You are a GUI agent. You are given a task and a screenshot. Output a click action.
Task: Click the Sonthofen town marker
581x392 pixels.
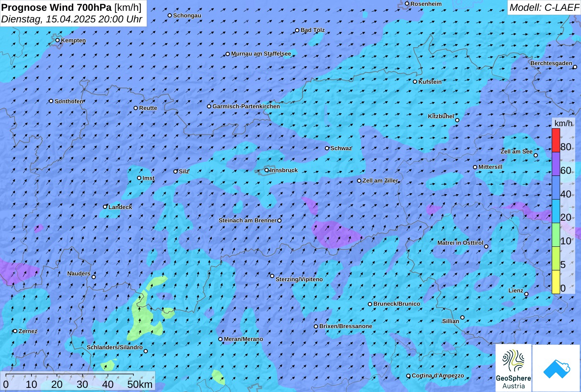point(51,101)
